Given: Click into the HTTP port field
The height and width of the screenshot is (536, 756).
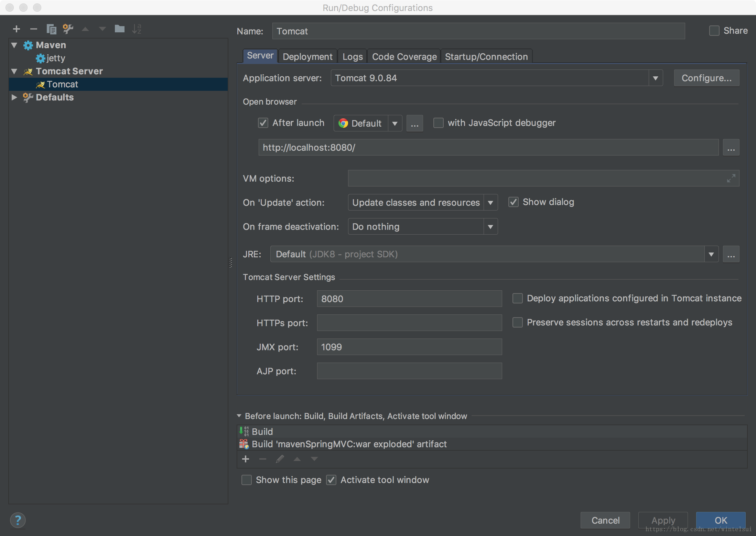Looking at the screenshot, I should click(x=409, y=299).
